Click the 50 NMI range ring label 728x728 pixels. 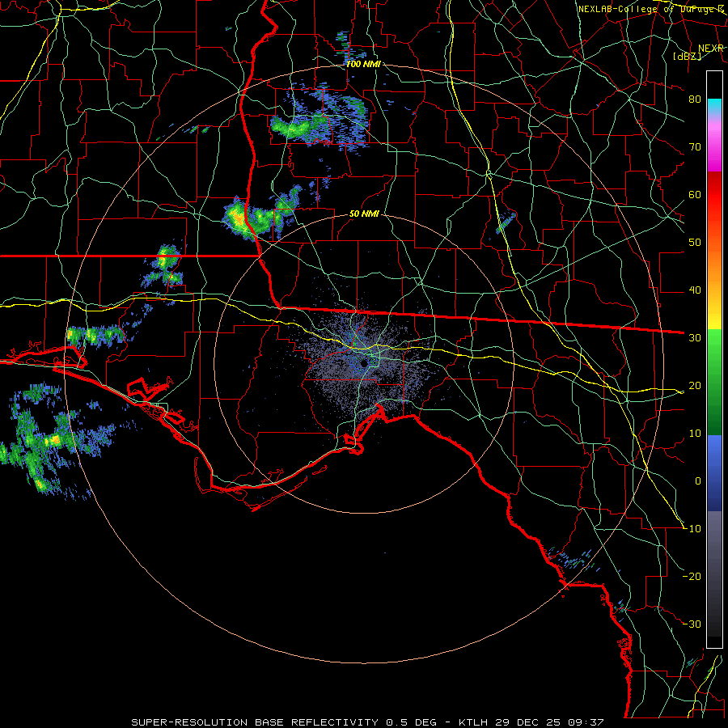365,214
